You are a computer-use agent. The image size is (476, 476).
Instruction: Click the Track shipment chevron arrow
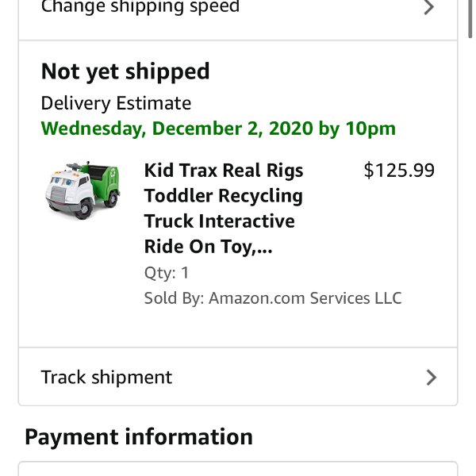click(431, 378)
